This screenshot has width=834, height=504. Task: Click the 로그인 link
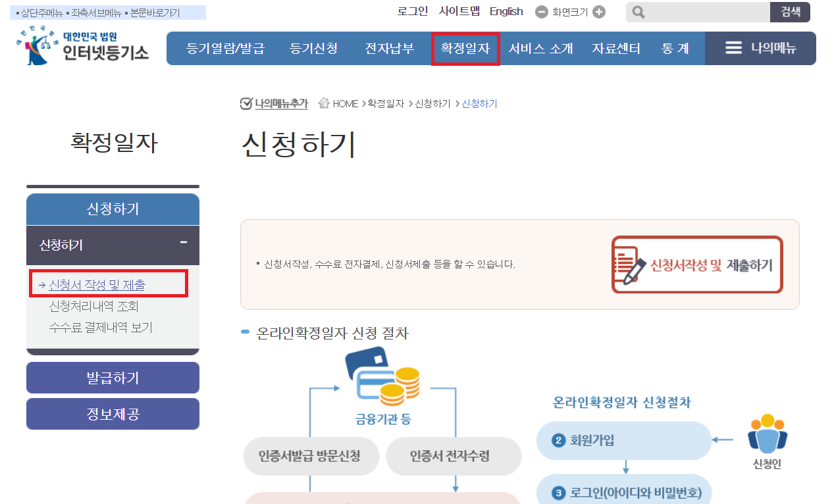coord(413,11)
